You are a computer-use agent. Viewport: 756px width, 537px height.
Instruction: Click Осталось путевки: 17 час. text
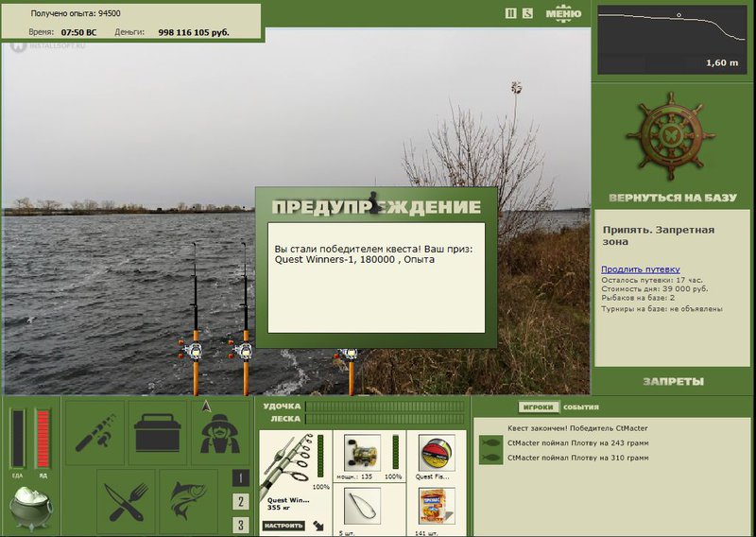(x=652, y=280)
